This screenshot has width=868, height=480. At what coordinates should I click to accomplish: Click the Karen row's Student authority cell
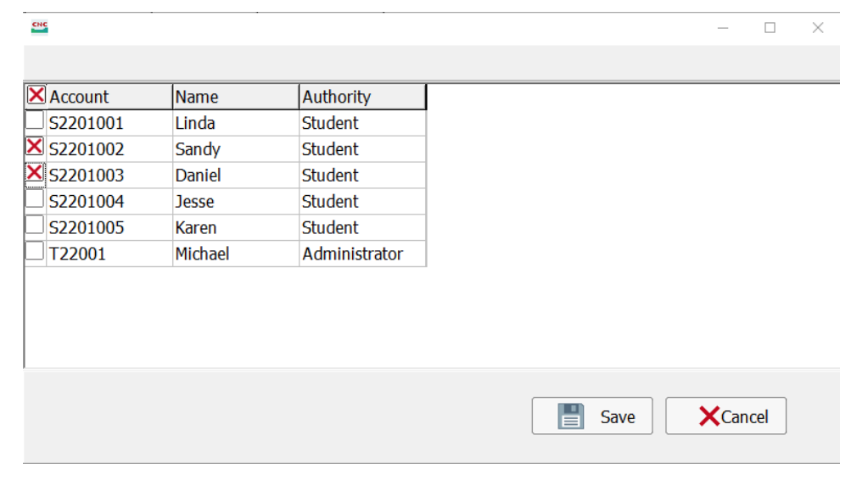(x=362, y=227)
